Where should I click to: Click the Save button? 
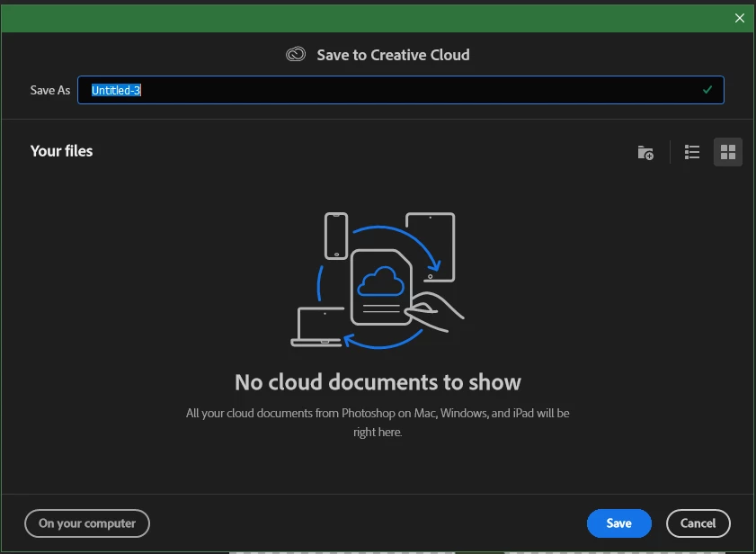618,523
